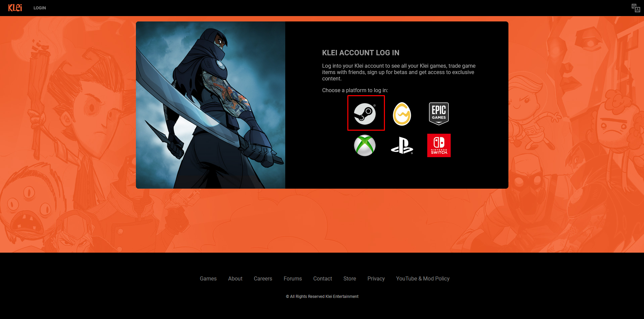Log in using the Xbox icon
The image size is (644, 319).
pos(365,145)
